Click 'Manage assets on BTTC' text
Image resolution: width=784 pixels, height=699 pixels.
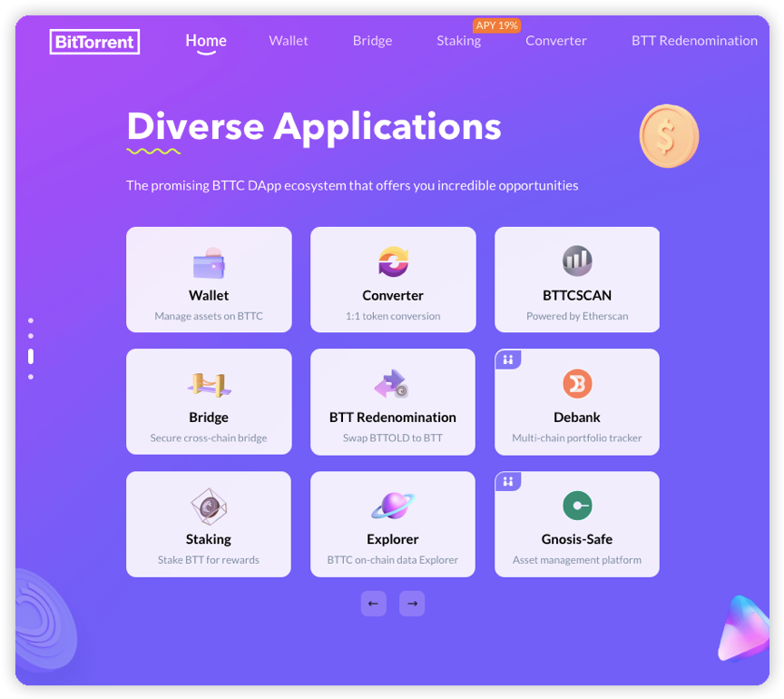(x=209, y=316)
